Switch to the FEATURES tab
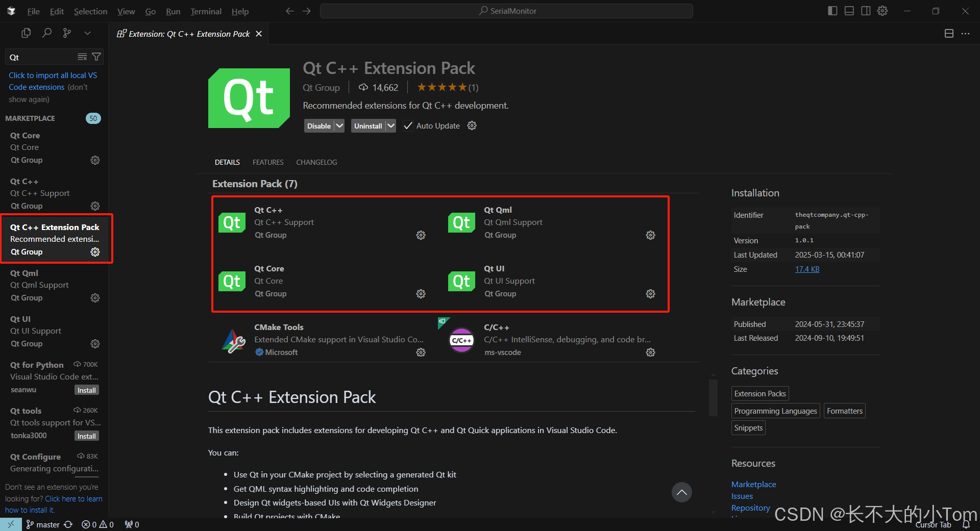The width and height of the screenshot is (980, 531). coord(268,162)
